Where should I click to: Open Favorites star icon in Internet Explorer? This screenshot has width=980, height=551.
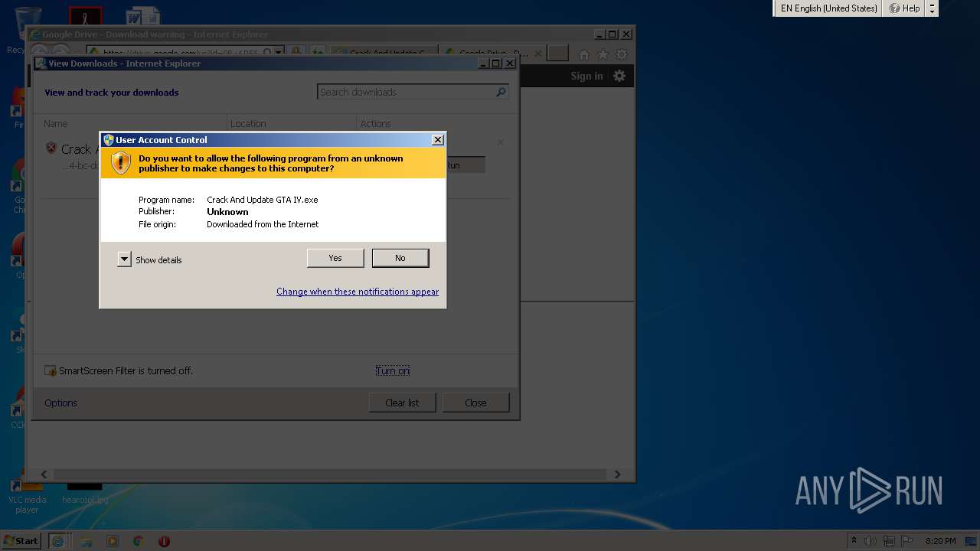tap(603, 54)
